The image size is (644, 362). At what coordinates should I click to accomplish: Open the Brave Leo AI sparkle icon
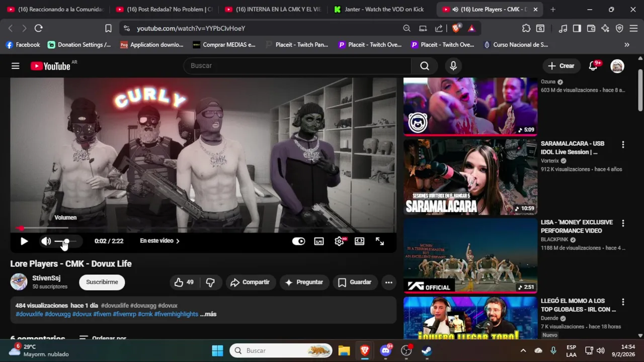coord(605,29)
